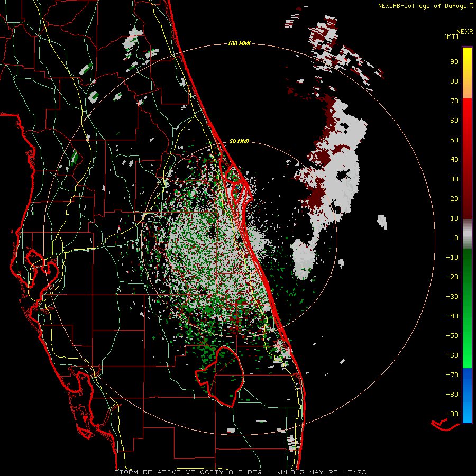Click the 90 value on the velocity scale
Screen dimensions: 476x476
pyautogui.click(x=454, y=62)
